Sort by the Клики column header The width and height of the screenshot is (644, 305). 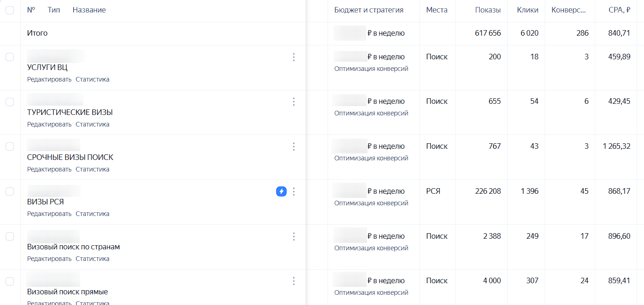coord(528,10)
